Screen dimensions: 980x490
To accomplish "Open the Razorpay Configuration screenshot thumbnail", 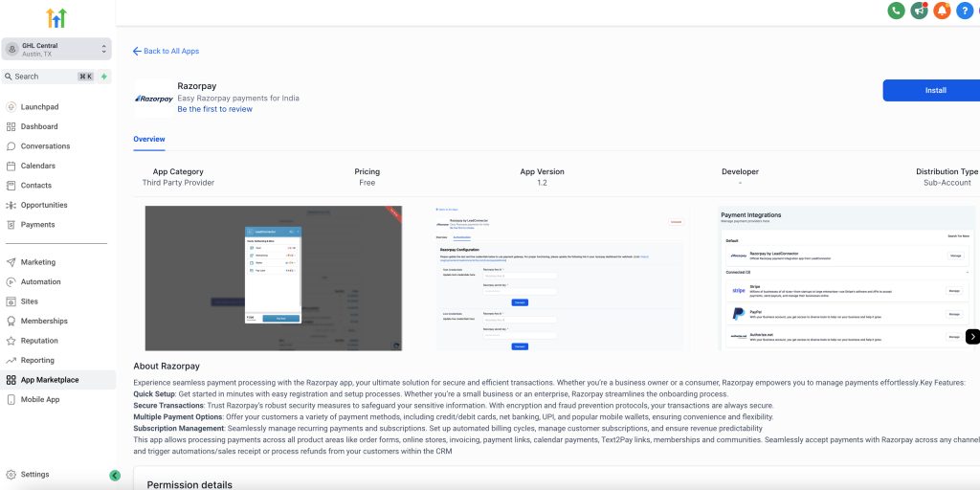I will tap(560, 278).
